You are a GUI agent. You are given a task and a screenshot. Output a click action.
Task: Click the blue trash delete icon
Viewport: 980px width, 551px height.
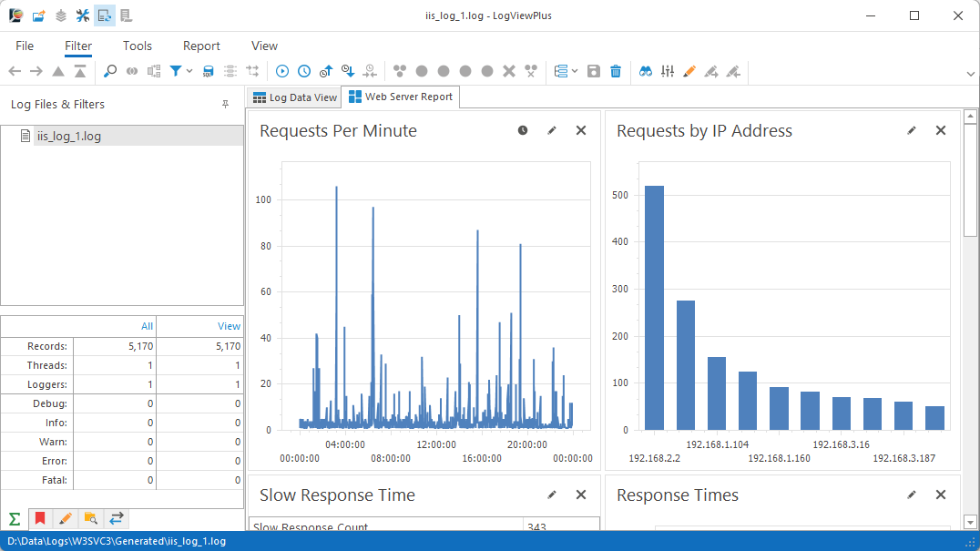(616, 71)
